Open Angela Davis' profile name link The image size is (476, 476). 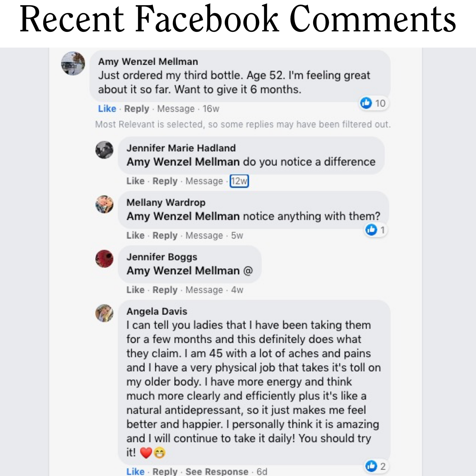pyautogui.click(x=157, y=311)
